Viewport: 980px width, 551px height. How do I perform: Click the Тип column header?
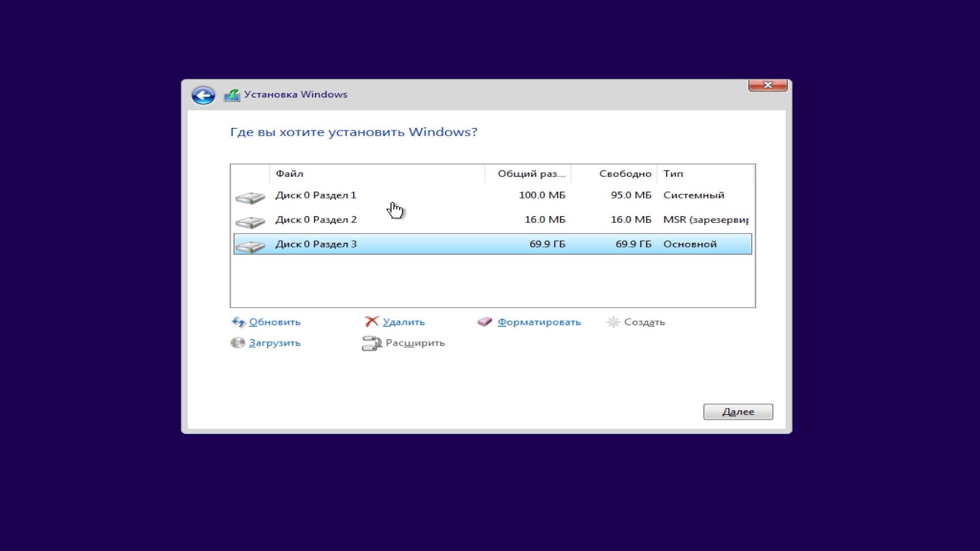point(705,173)
